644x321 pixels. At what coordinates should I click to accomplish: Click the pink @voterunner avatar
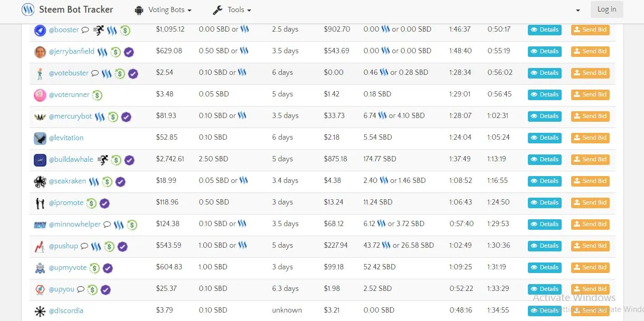coord(40,95)
